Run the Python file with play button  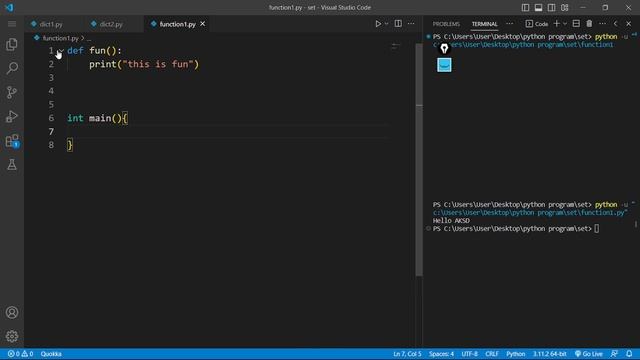pos(378,24)
